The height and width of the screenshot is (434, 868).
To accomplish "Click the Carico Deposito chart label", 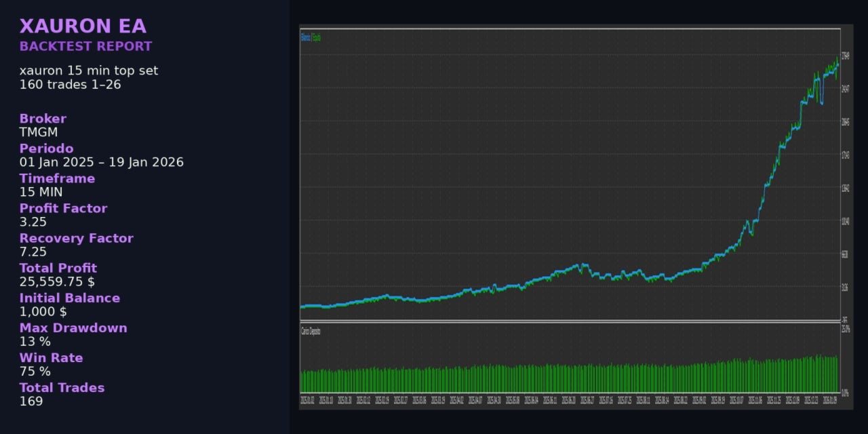I will [x=311, y=331].
